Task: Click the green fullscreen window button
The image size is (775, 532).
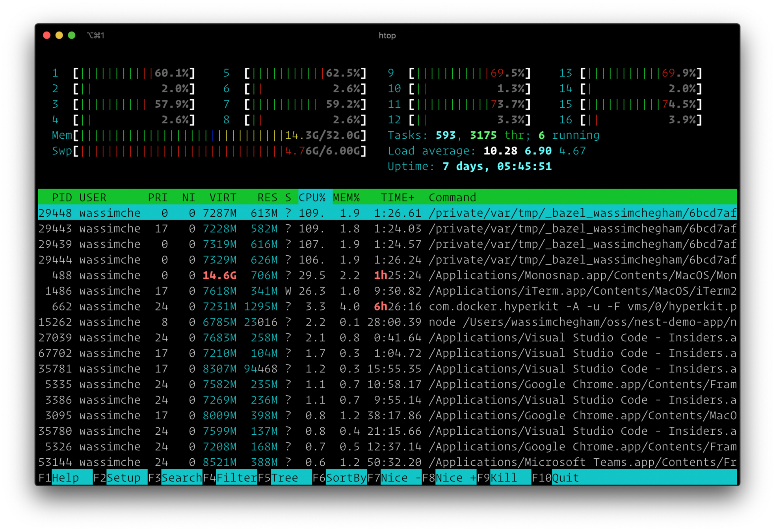Action: click(72, 35)
